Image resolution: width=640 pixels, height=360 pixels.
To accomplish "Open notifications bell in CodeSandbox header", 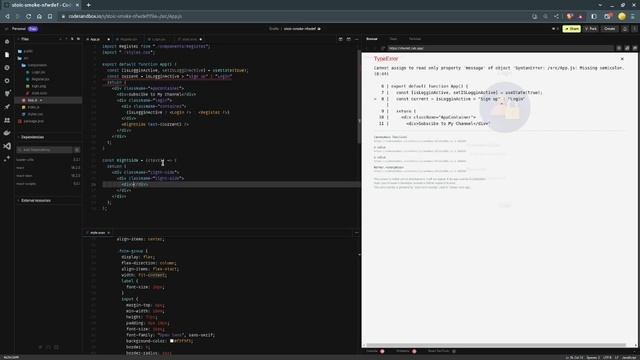I will point(624,29).
